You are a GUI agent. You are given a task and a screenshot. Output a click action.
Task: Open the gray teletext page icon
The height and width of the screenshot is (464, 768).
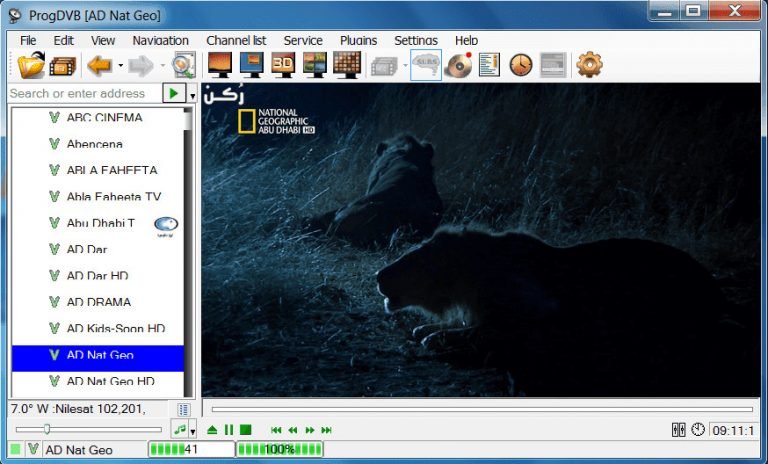pos(553,65)
